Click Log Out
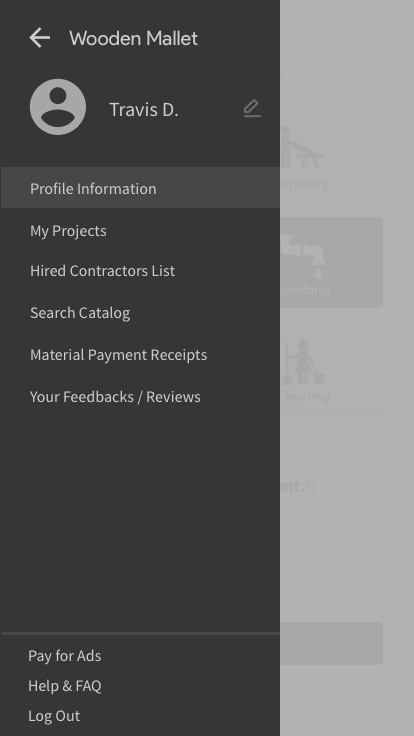Image resolution: width=414 pixels, height=736 pixels. coord(54,716)
